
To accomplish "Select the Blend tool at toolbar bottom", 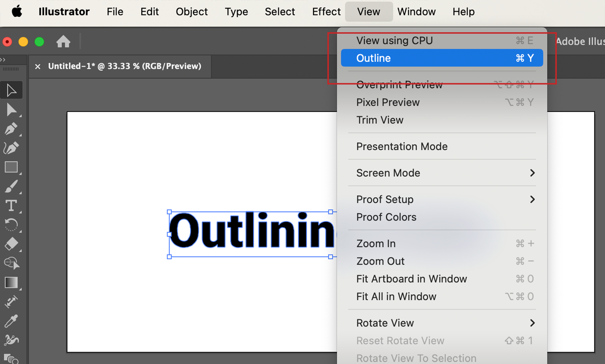I will tap(11, 359).
